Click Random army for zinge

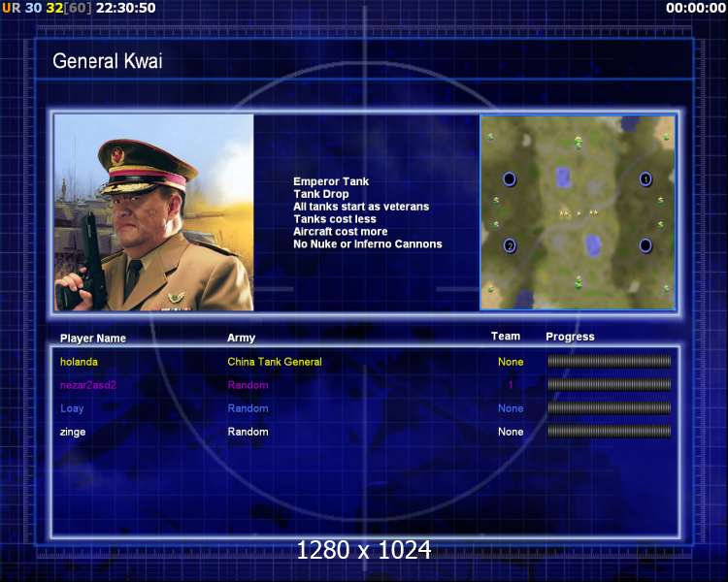(248, 432)
